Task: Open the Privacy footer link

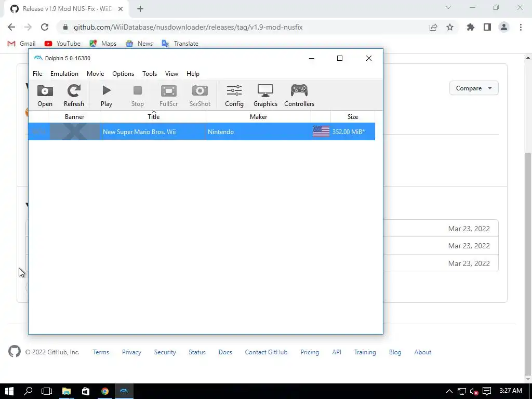Action: pyautogui.click(x=131, y=352)
